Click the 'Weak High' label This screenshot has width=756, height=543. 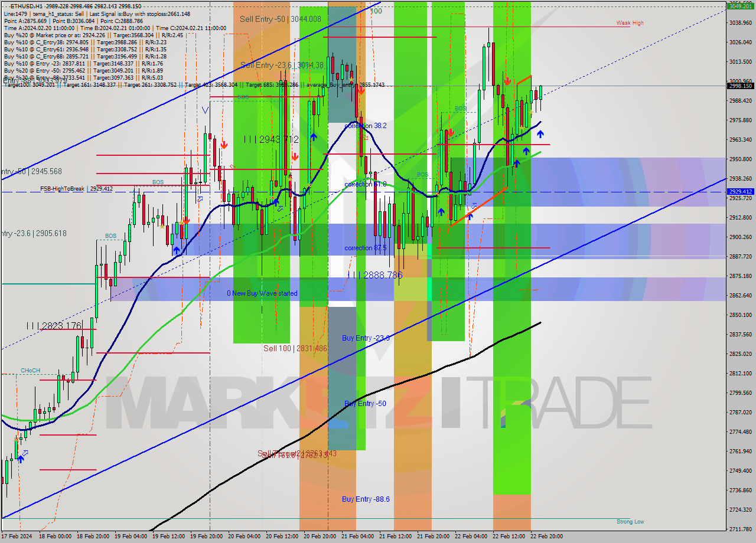coord(630,23)
